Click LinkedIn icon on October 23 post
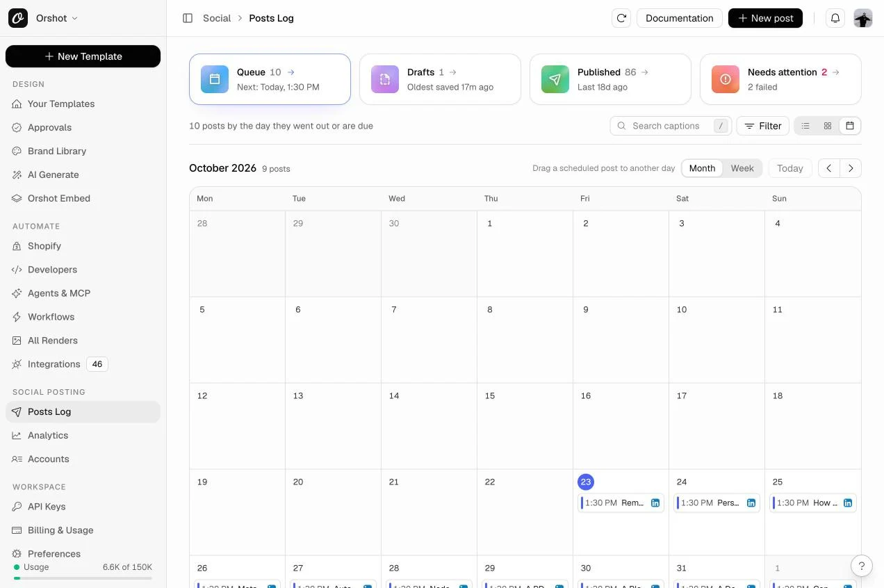This screenshot has height=588, width=884. click(655, 503)
